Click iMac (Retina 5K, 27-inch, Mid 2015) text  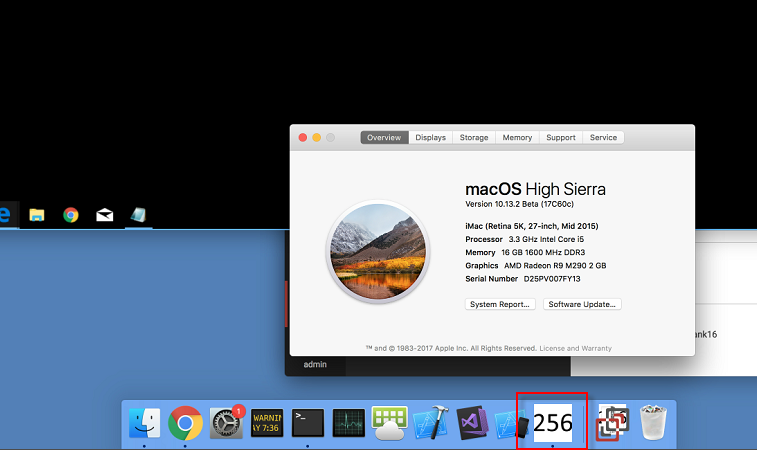coord(532,226)
